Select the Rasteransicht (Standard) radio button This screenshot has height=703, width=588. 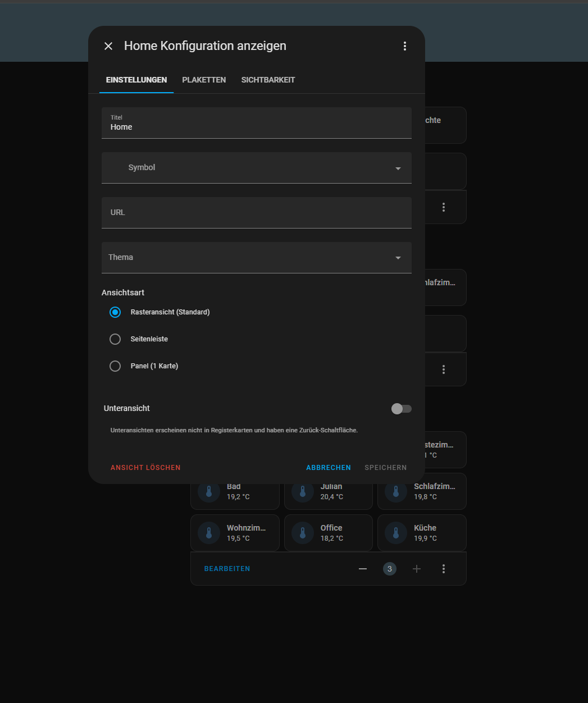[115, 312]
